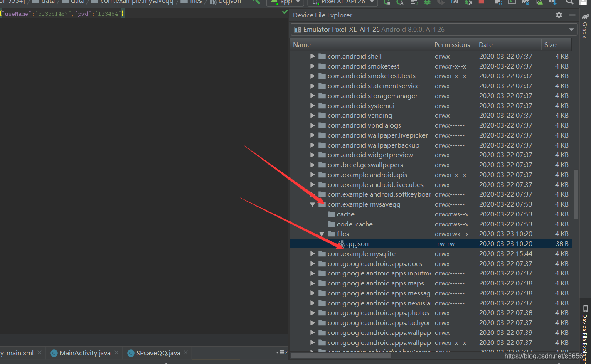Click the red Stop button in toolbar
This screenshot has height=364, width=591.
(481, 2)
